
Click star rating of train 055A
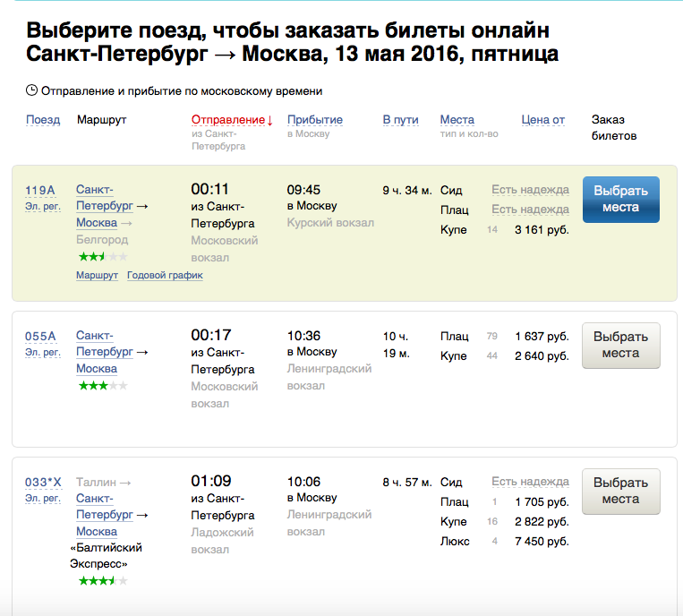pyautogui.click(x=103, y=386)
